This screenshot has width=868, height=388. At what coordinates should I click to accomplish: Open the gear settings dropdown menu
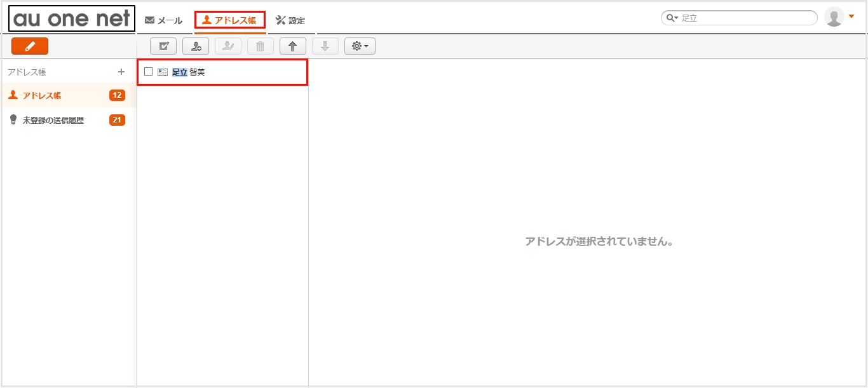pos(360,46)
